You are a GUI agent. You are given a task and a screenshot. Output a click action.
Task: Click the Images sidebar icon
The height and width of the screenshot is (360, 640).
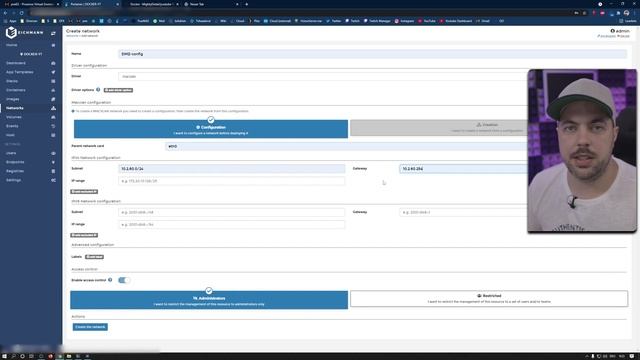[x=53, y=99]
